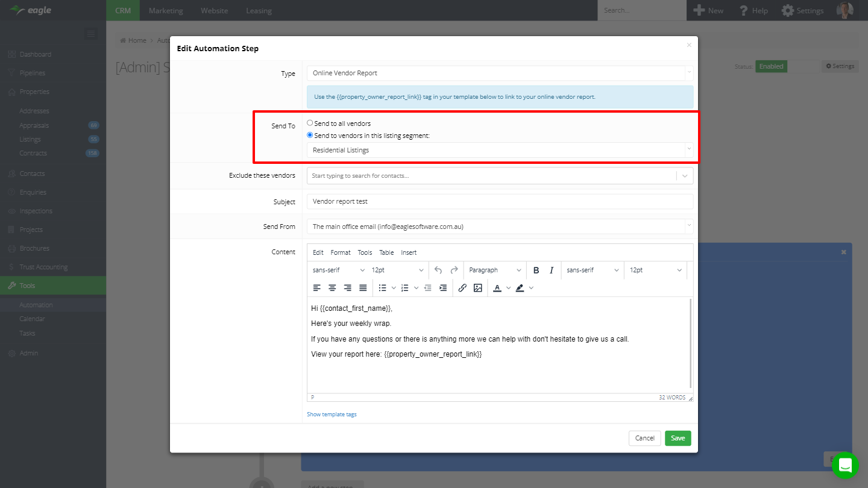Click the bullet list icon
Viewport: 868px width, 488px height.
382,288
